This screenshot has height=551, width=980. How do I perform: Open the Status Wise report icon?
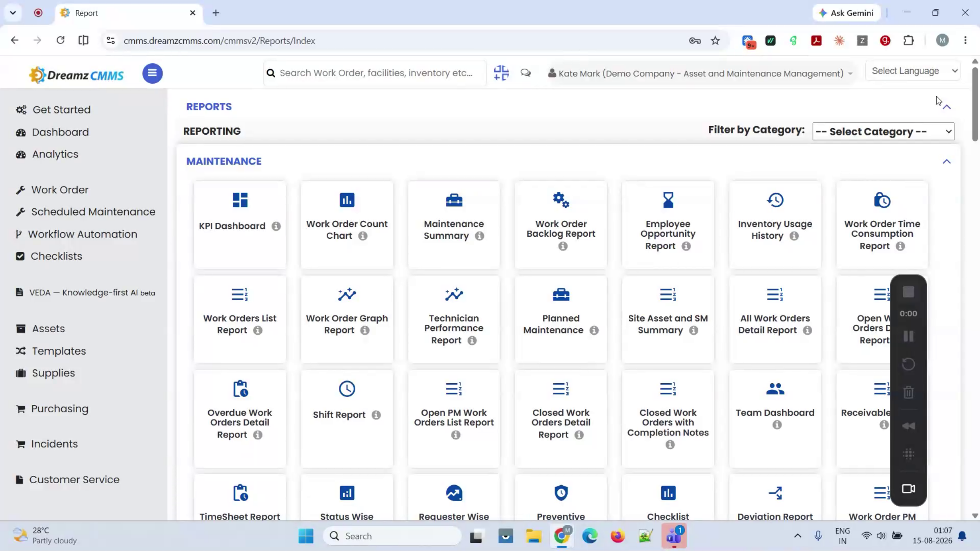tap(347, 493)
